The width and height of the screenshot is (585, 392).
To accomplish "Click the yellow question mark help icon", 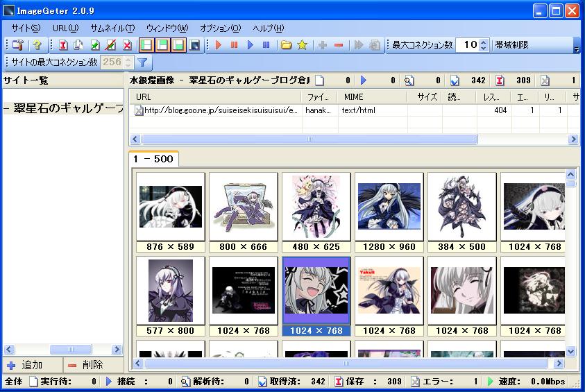I will pos(37,45).
